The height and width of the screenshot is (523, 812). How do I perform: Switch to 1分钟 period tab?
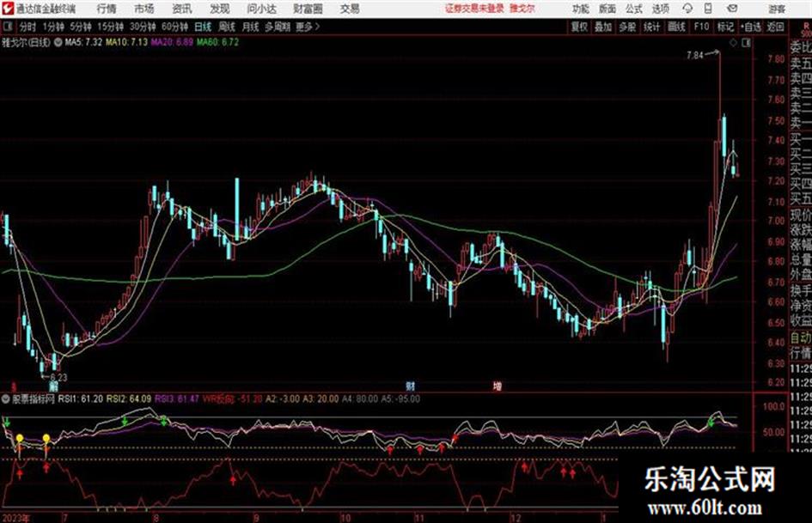pyautogui.click(x=52, y=27)
